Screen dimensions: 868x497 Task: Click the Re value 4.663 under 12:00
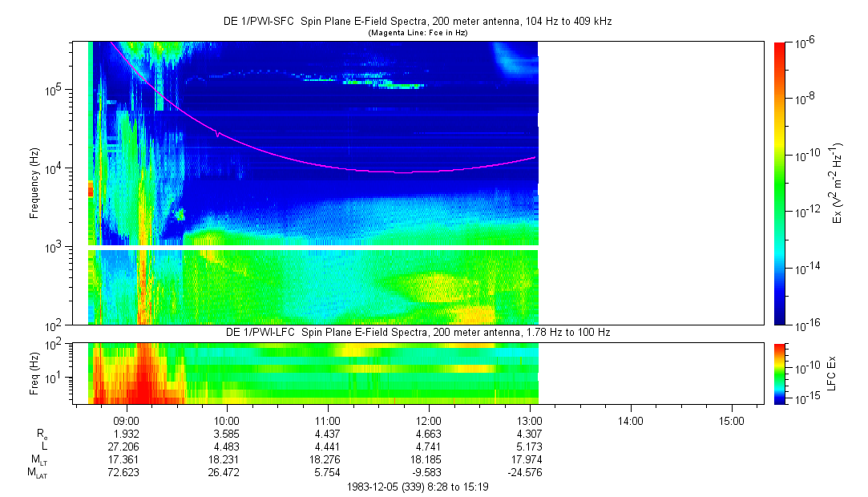[x=429, y=433]
